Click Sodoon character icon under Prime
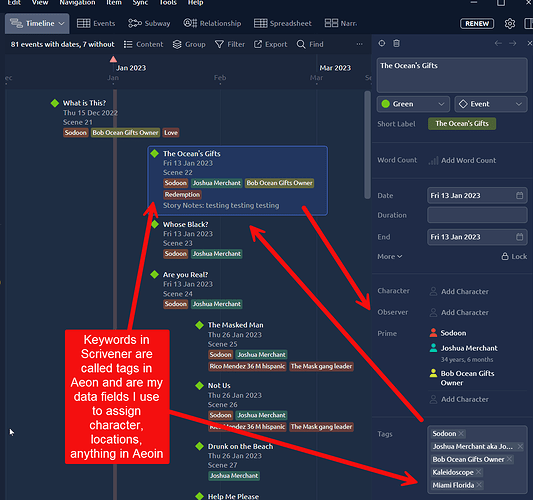The image size is (533, 500). click(x=433, y=333)
